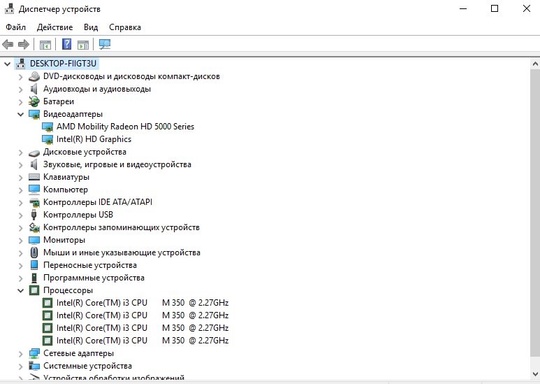
Task: Expand the Клавиатуры category
Action: (20, 177)
